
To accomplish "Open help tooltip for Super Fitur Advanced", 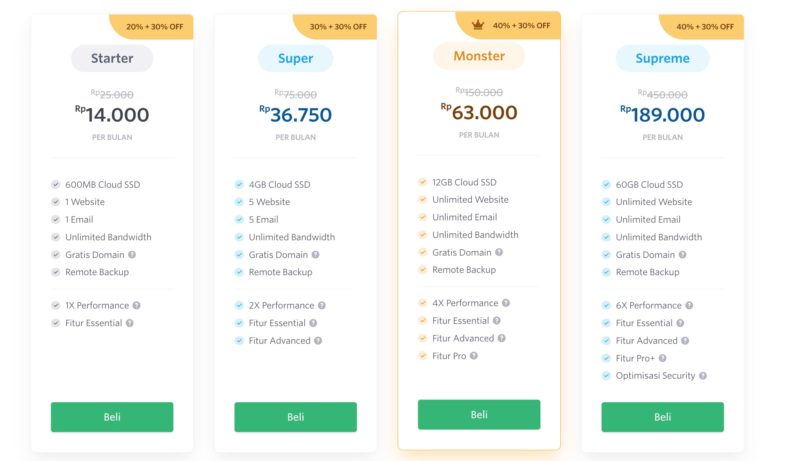I will click(318, 341).
